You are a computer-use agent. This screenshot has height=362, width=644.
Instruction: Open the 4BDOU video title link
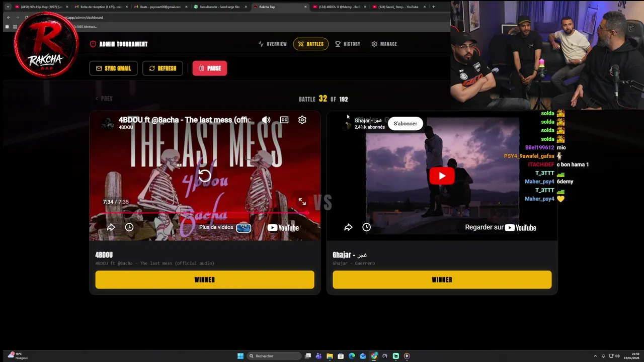click(185, 120)
